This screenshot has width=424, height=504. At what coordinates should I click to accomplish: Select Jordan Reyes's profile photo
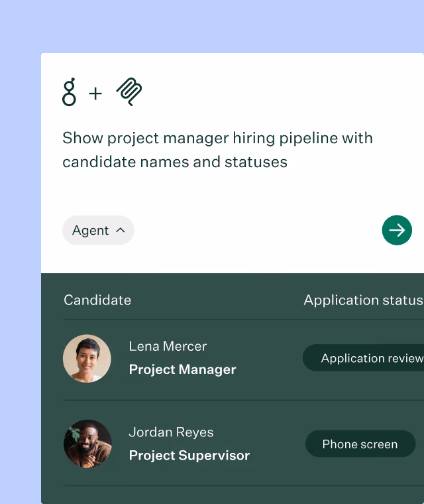pos(87,444)
